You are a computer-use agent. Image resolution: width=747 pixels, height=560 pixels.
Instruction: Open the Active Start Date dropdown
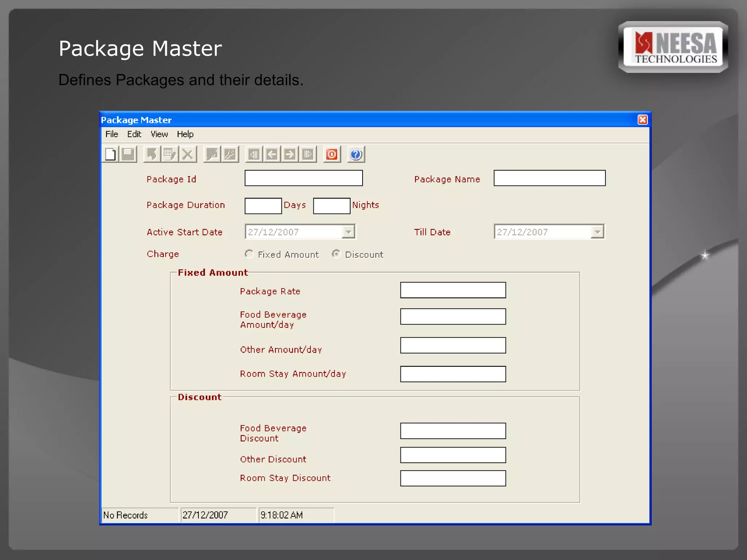point(348,232)
